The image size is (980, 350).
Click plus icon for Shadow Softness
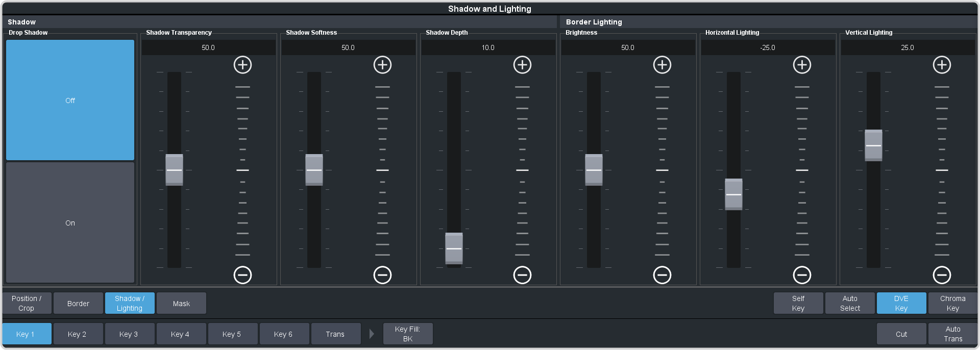[x=382, y=65]
